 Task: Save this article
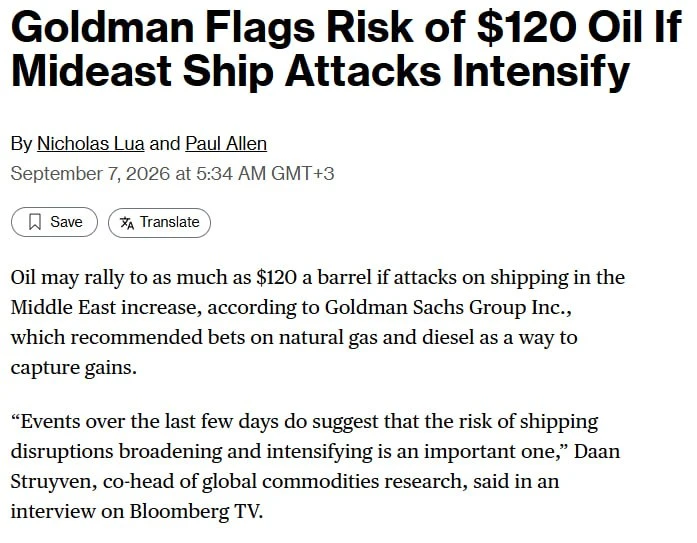pos(54,222)
